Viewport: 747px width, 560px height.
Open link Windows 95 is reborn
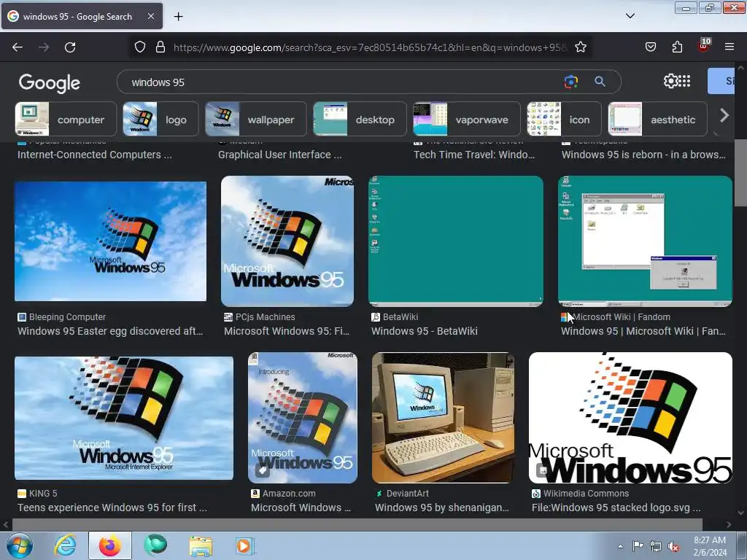(x=643, y=155)
